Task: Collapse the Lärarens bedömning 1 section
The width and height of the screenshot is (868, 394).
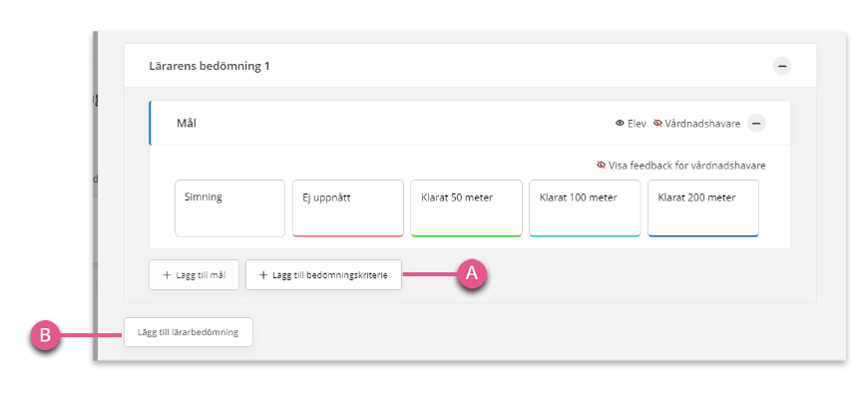Action: 781,66
